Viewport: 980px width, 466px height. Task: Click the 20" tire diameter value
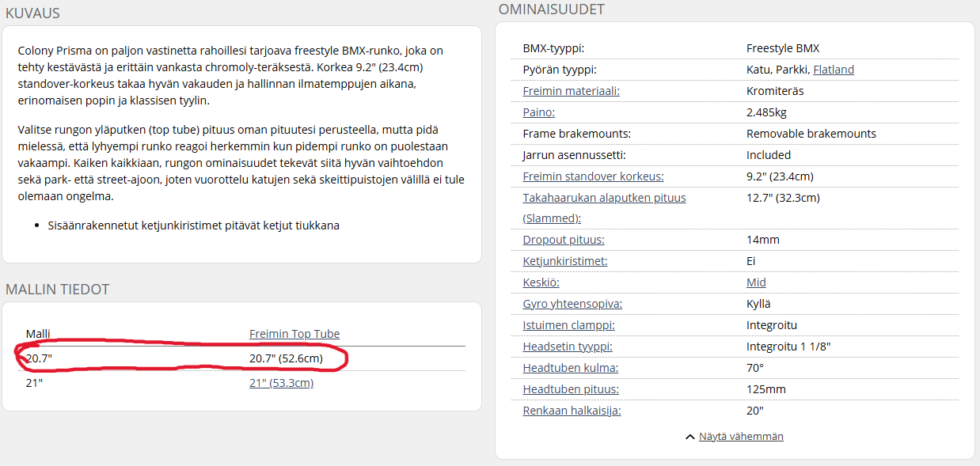[x=754, y=411]
